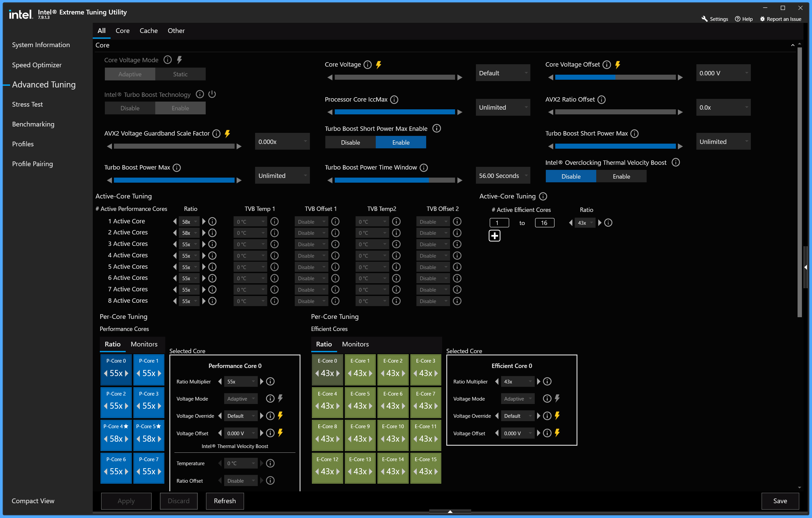812x518 pixels.
Task: Switch to the Cache tab
Action: (148, 31)
